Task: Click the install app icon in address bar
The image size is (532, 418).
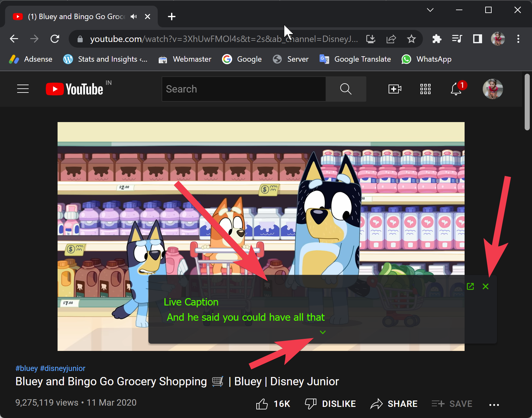Action: tap(371, 39)
